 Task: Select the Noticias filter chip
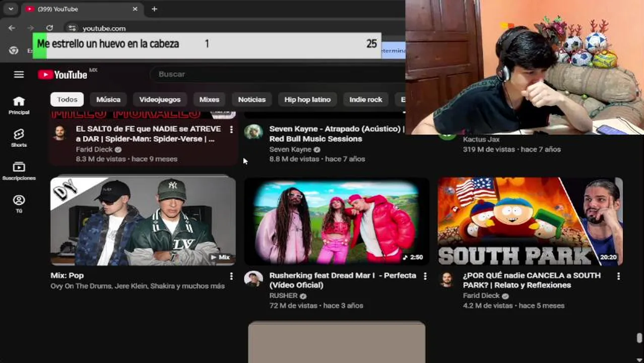coord(251,99)
